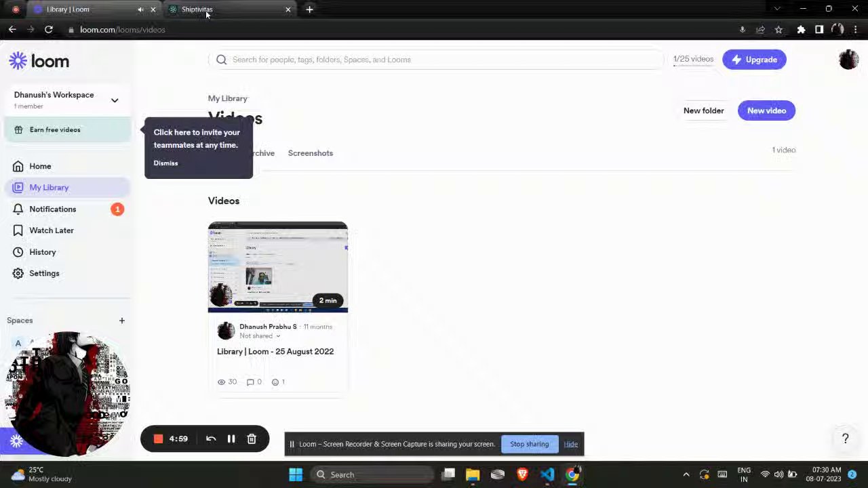Mute the Library Loom tab audio icon
The height and width of the screenshot is (488, 868).
click(140, 9)
